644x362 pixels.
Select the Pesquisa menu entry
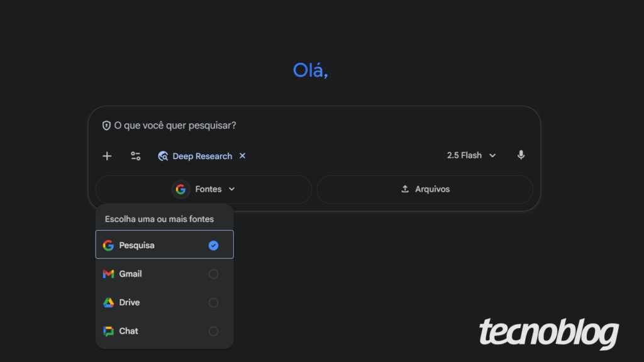coord(136,246)
